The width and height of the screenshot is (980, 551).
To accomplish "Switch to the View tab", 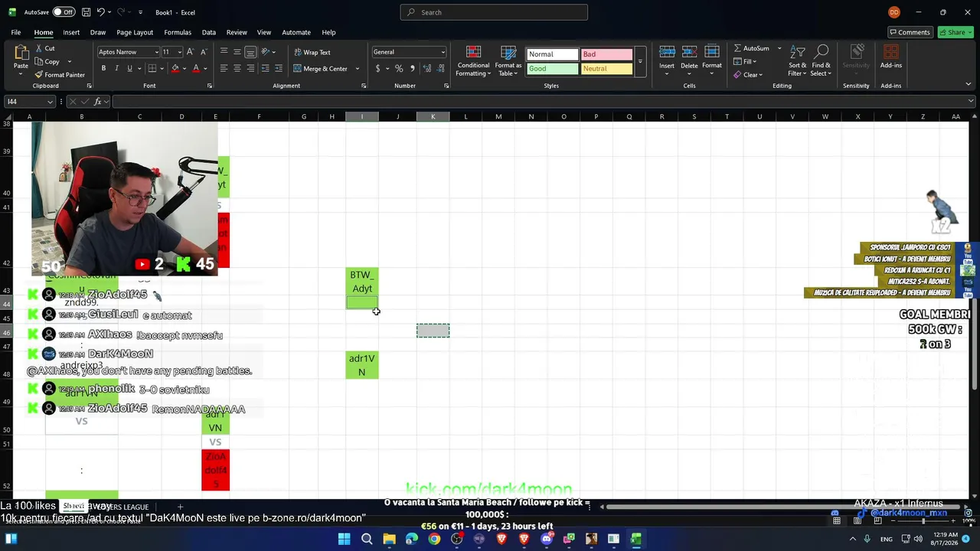I will [264, 32].
